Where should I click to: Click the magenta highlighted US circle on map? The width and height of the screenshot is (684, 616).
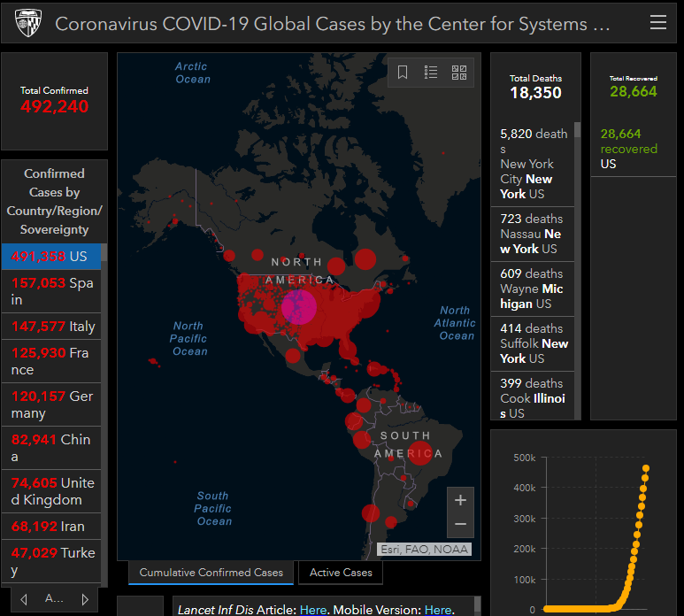point(299,307)
